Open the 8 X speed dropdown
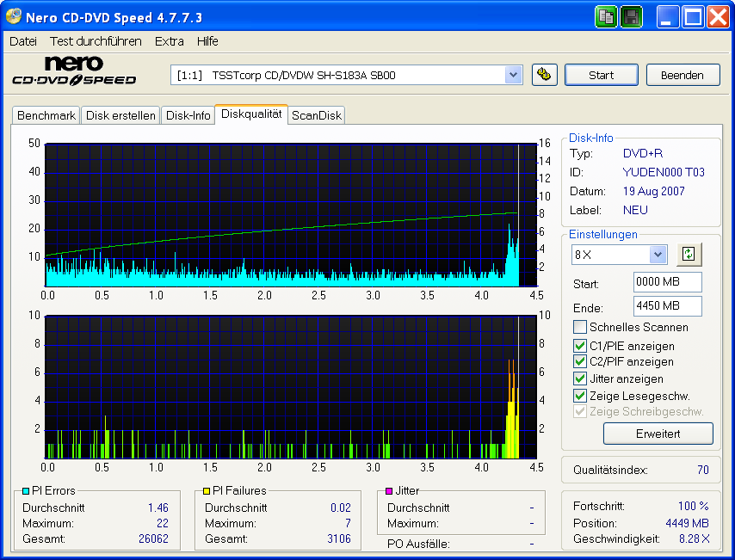Viewport: 735px width, 560px height. click(x=658, y=255)
